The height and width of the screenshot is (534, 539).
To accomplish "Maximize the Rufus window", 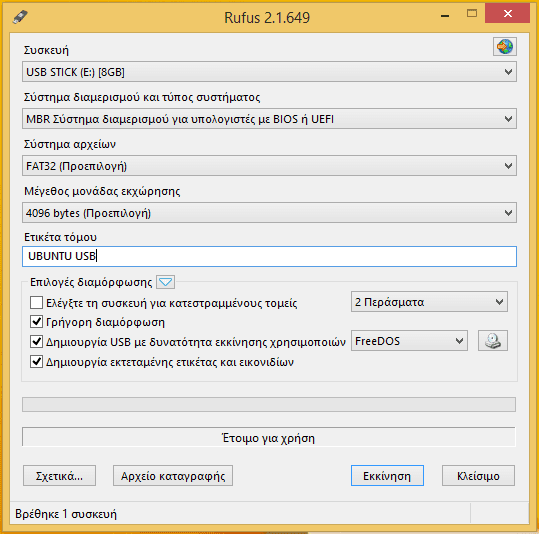I will (x=472, y=14).
